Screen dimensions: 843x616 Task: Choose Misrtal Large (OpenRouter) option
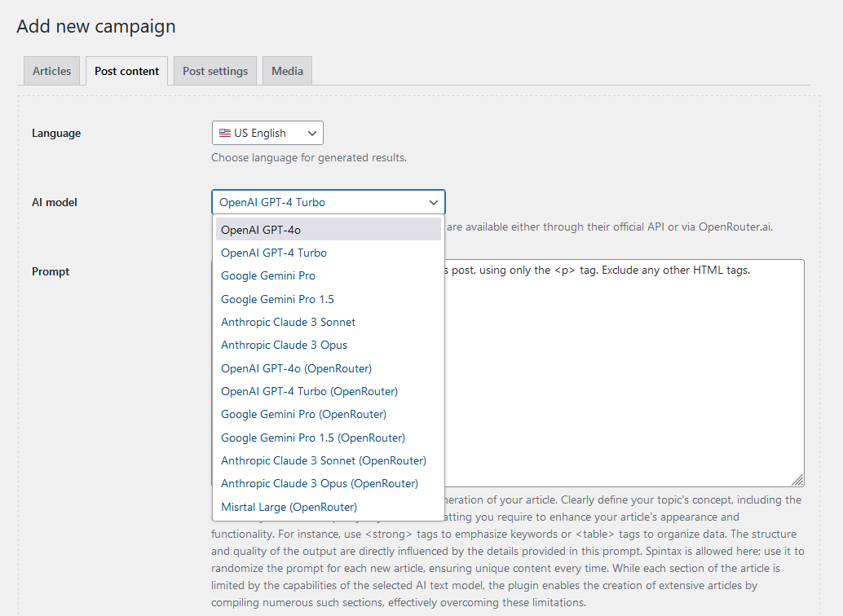point(329,507)
